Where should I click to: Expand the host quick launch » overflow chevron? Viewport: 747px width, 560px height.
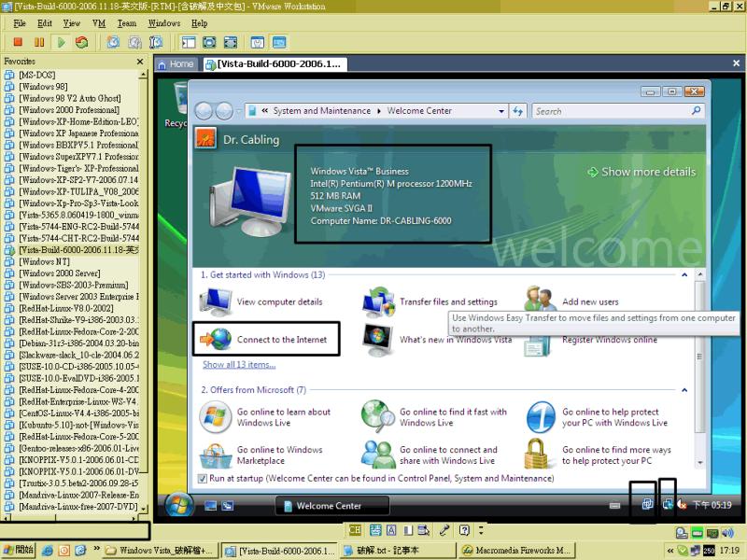[x=97, y=549]
